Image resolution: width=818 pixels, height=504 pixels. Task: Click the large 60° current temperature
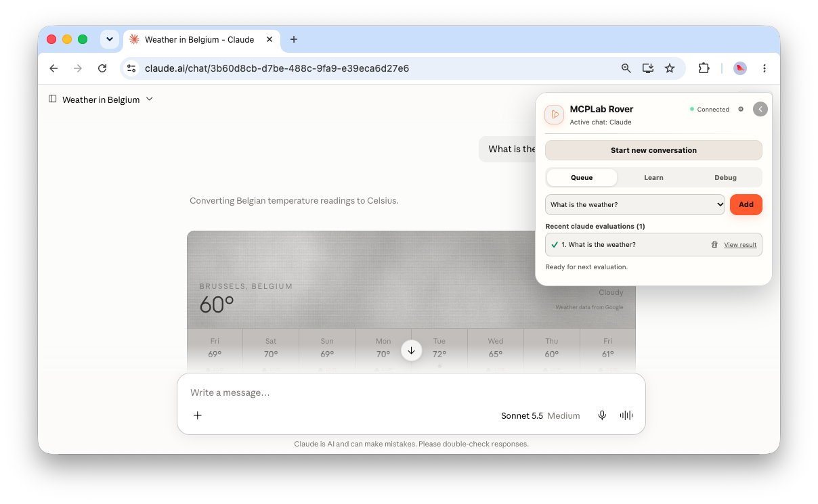tap(217, 305)
